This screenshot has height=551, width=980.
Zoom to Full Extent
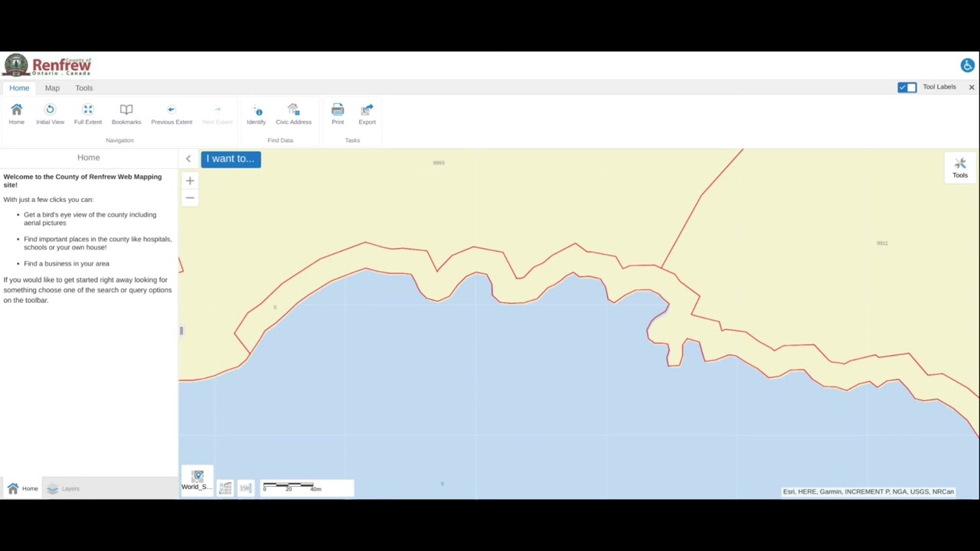click(x=88, y=114)
